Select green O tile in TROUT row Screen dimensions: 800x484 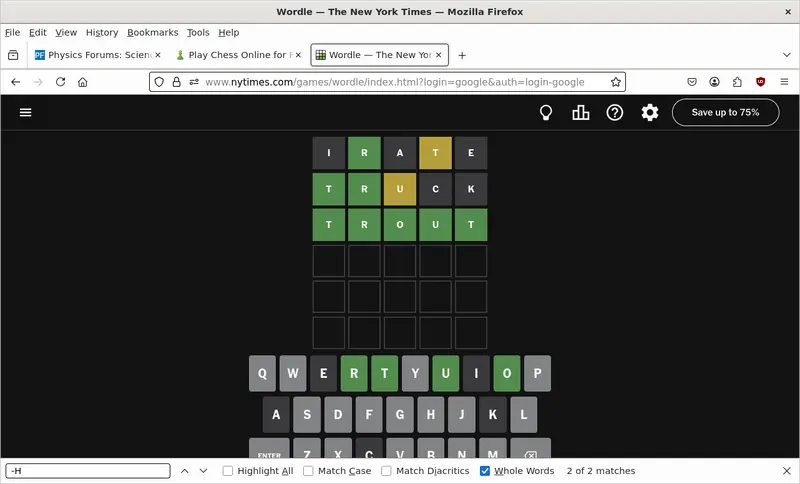click(x=400, y=225)
